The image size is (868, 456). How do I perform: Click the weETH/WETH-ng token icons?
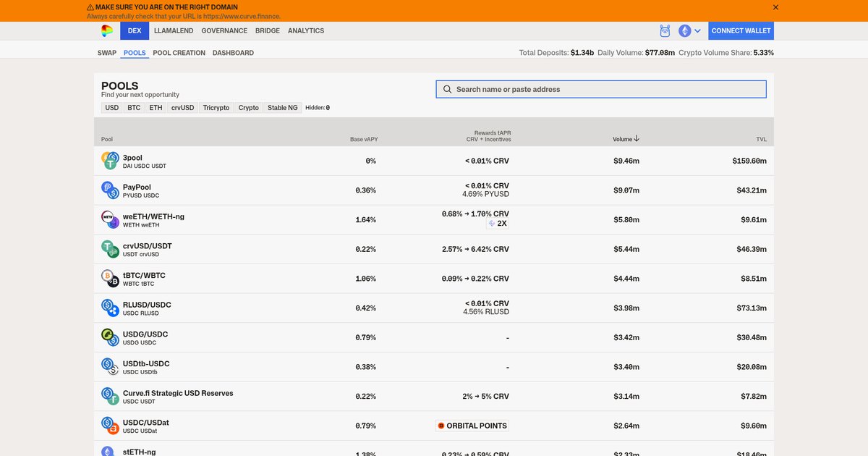click(109, 219)
